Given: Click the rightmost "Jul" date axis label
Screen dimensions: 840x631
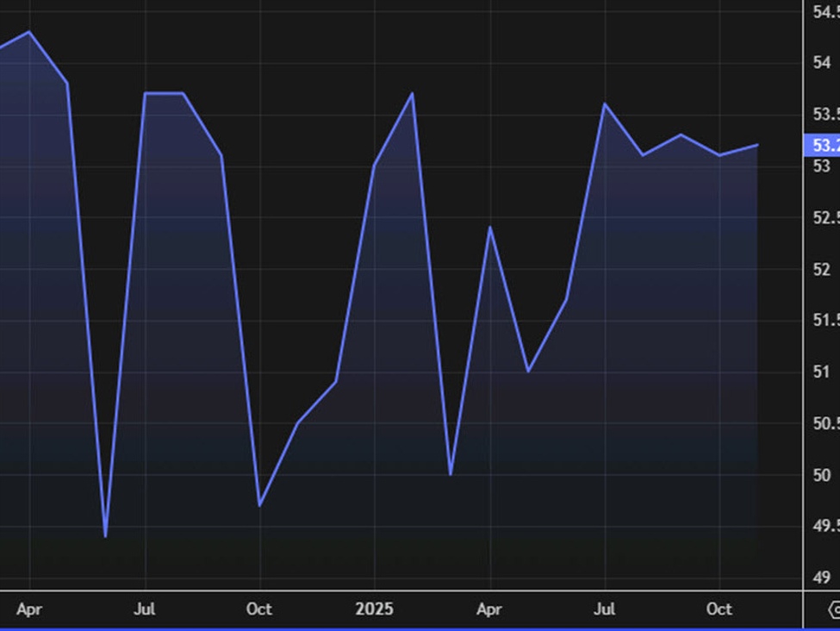Looking at the screenshot, I should coord(606,609).
